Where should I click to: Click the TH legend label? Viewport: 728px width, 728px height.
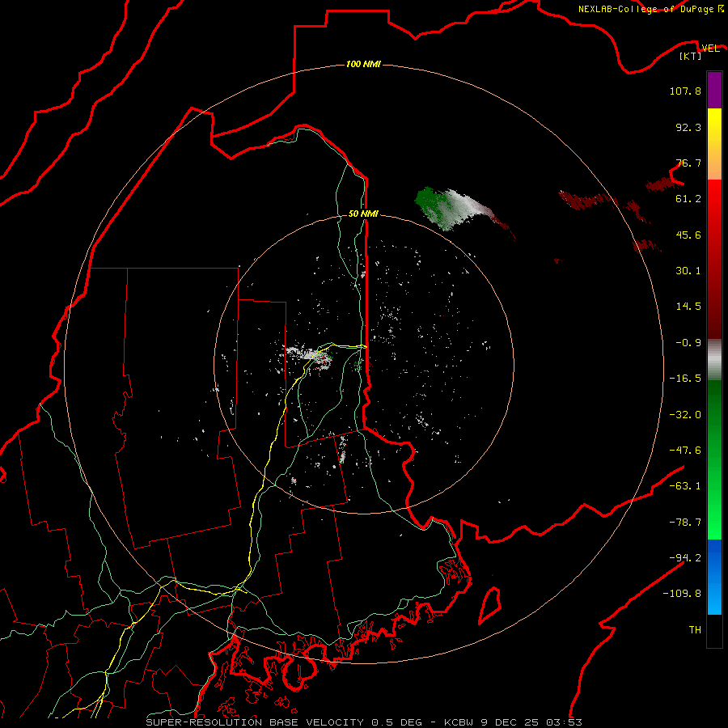pyautogui.click(x=695, y=630)
